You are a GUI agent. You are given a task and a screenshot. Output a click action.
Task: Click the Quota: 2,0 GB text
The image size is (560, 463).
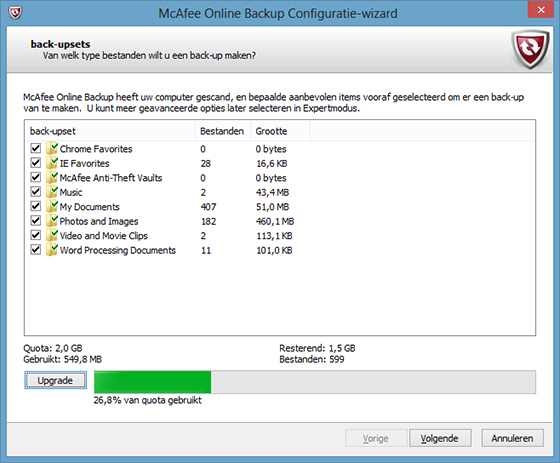click(53, 348)
